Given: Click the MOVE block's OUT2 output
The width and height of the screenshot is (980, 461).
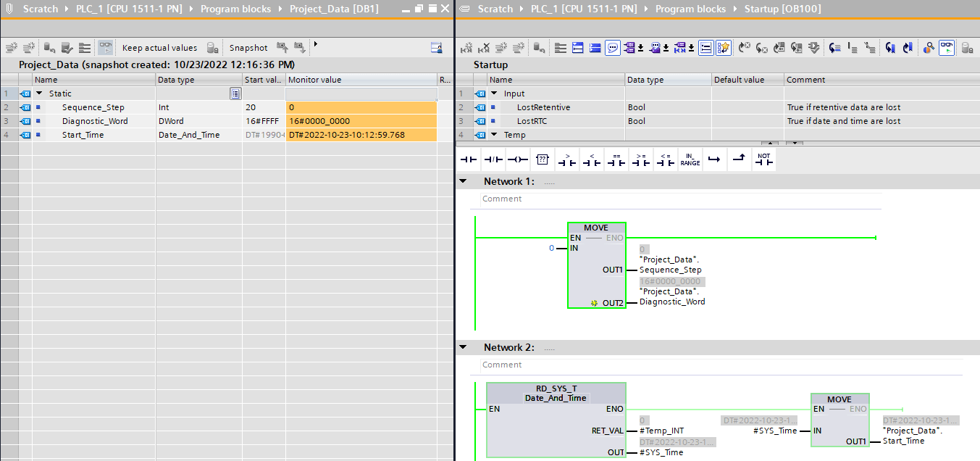Looking at the screenshot, I should point(612,302).
